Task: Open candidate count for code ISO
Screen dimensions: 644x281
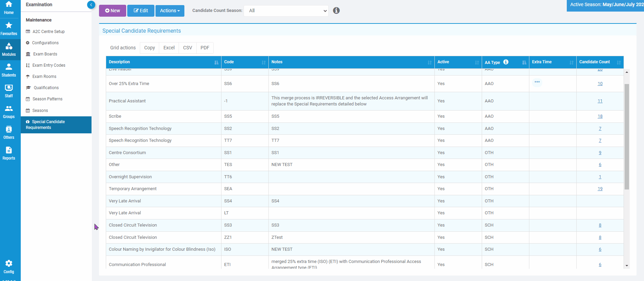Action: point(600,249)
